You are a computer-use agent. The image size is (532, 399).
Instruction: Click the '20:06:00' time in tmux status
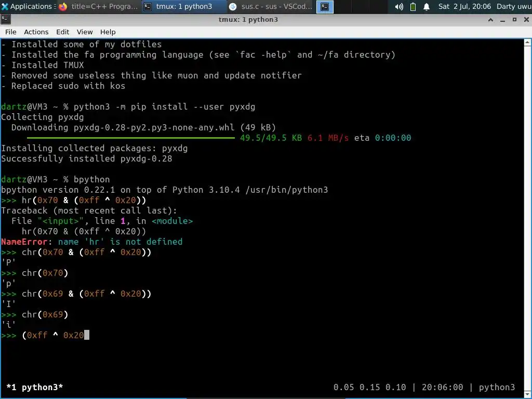[x=442, y=387]
